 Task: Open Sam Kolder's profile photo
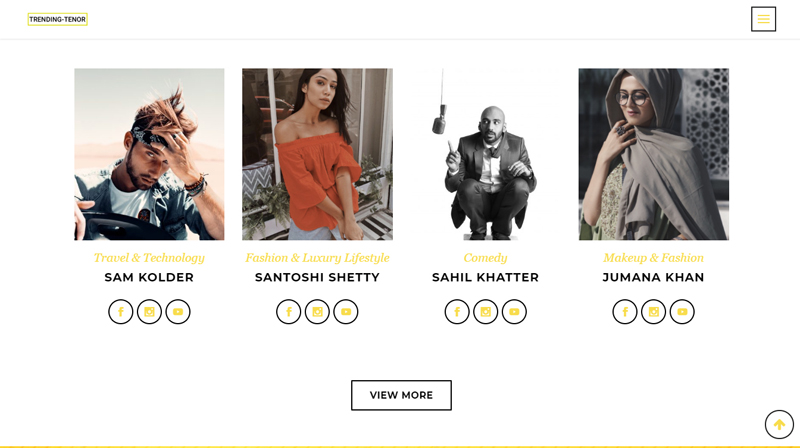pos(149,154)
